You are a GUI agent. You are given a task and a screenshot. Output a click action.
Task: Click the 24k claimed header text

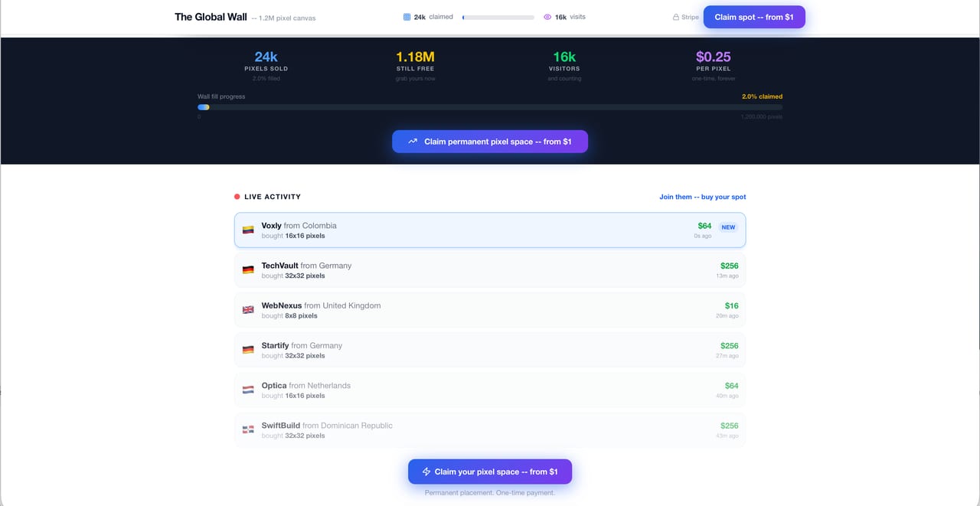pos(433,17)
